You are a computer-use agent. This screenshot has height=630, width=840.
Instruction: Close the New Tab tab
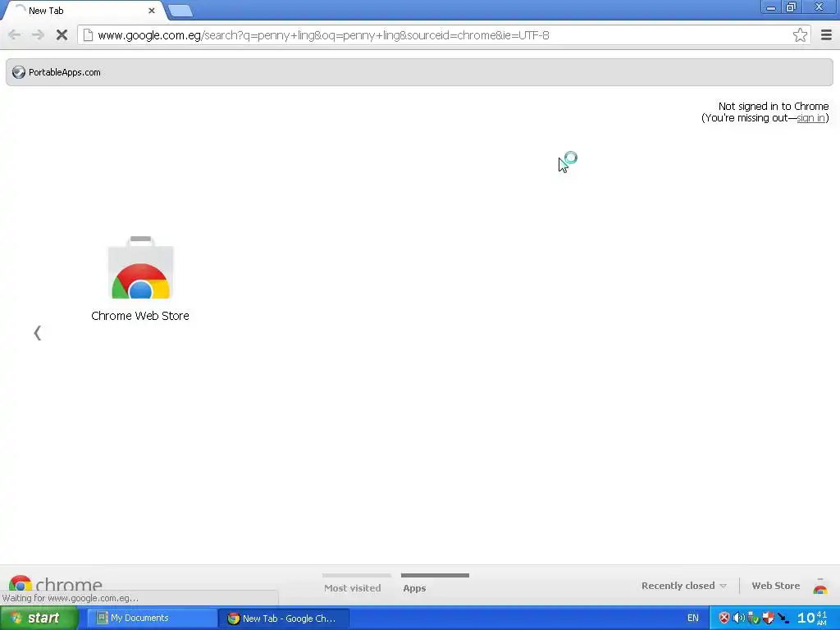(152, 11)
